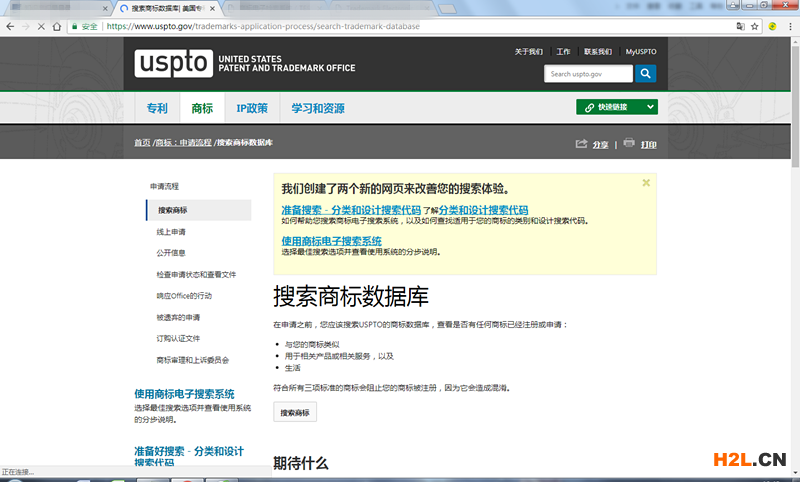Select 被遗弃的申请 in the sidebar
This screenshot has width=800, height=482.
pos(178,318)
